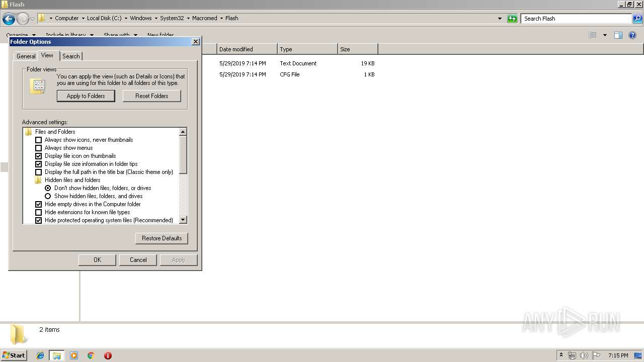Click the green Refresh icon
644x362 pixels.
click(x=512, y=19)
